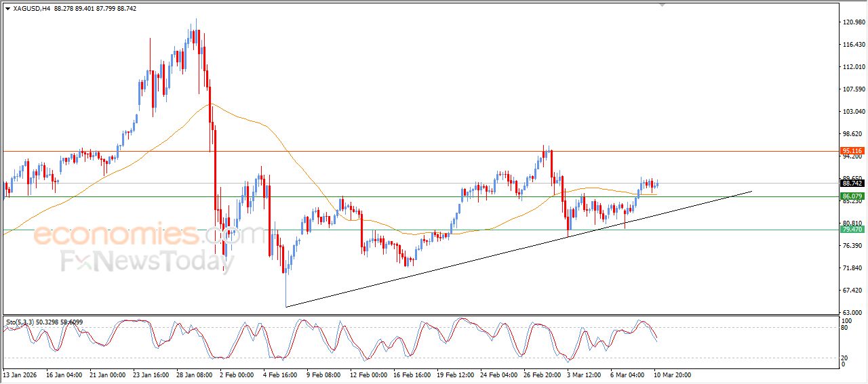Select the XAGUSD,H4 chart title text
This screenshot has width=868, height=384.
click(x=31, y=9)
